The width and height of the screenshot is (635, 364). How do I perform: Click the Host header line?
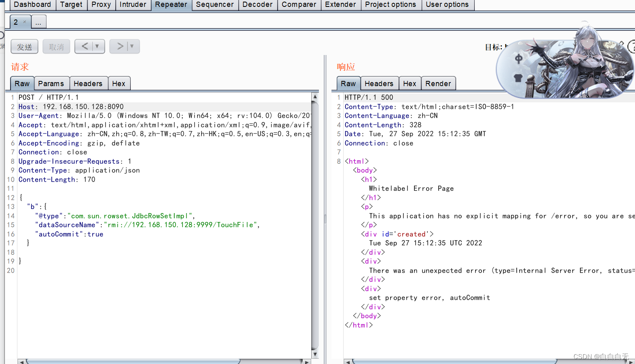(x=71, y=107)
